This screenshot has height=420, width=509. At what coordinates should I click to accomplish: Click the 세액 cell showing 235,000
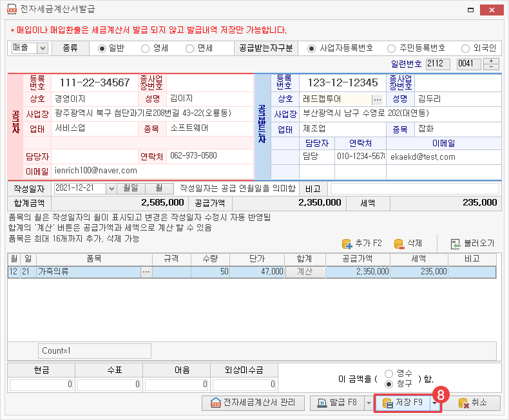[419, 272]
